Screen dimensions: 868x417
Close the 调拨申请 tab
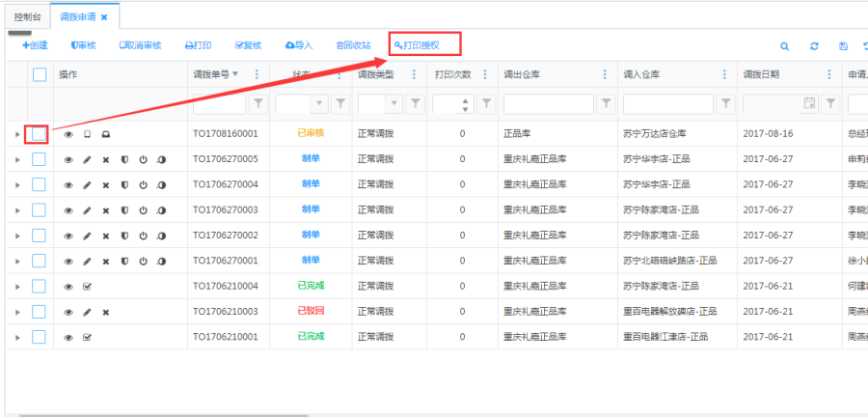tap(104, 17)
